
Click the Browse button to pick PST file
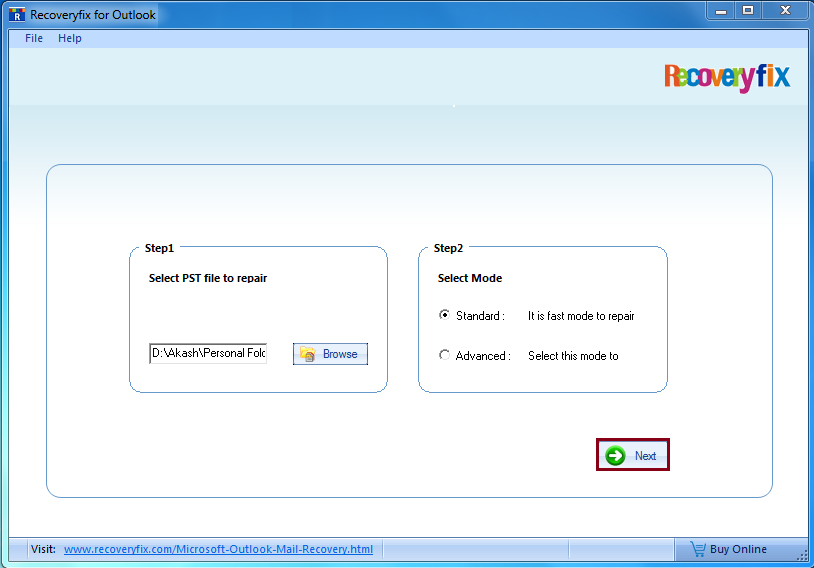tap(330, 354)
